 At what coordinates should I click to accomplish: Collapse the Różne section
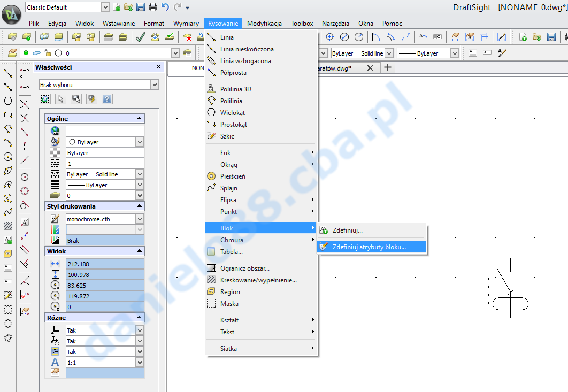click(139, 317)
